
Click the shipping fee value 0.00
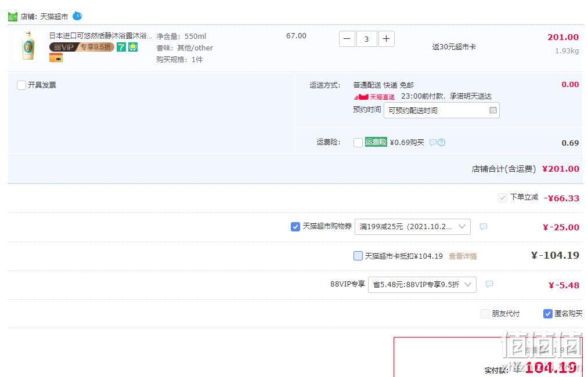pos(570,85)
